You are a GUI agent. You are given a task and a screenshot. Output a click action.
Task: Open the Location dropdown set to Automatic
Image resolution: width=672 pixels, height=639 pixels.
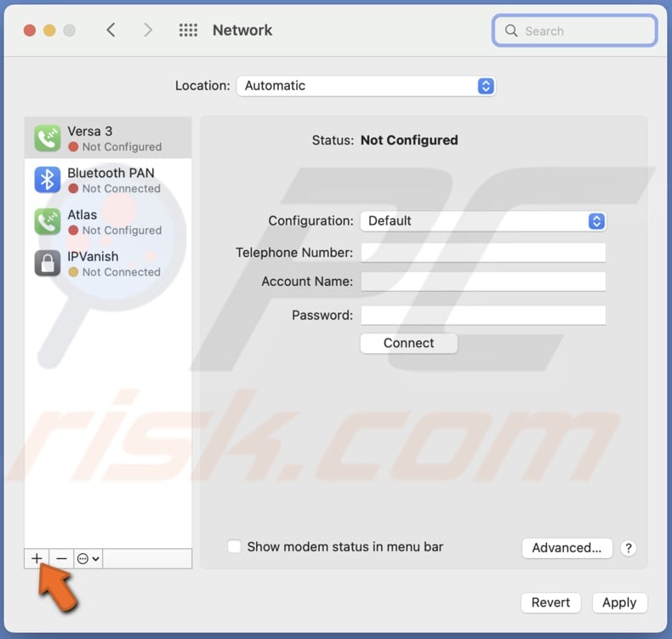pyautogui.click(x=366, y=86)
